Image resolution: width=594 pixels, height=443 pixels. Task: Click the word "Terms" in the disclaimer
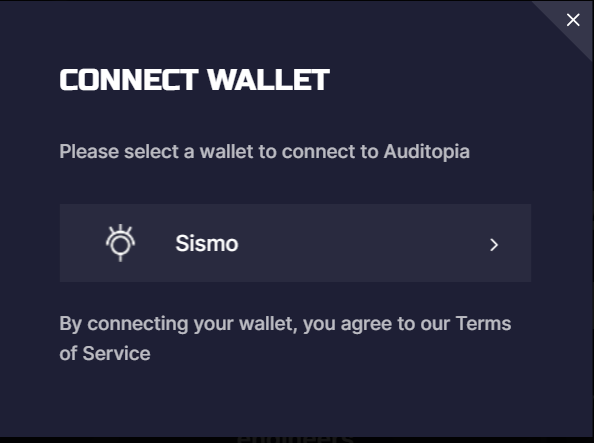(x=483, y=324)
